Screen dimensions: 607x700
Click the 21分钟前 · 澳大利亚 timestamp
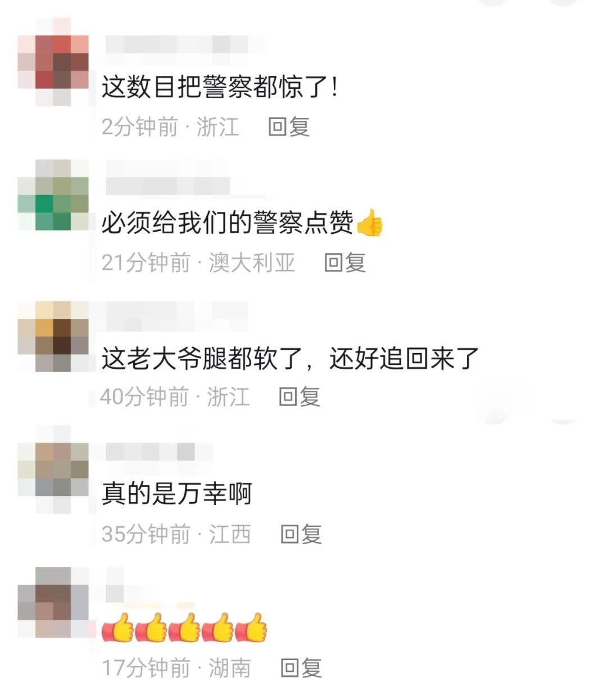click(x=198, y=262)
